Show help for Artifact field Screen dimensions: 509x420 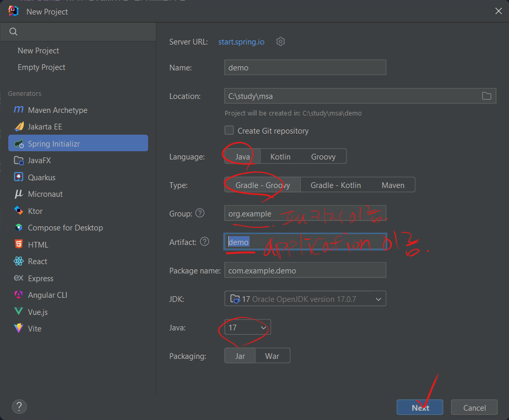205,241
